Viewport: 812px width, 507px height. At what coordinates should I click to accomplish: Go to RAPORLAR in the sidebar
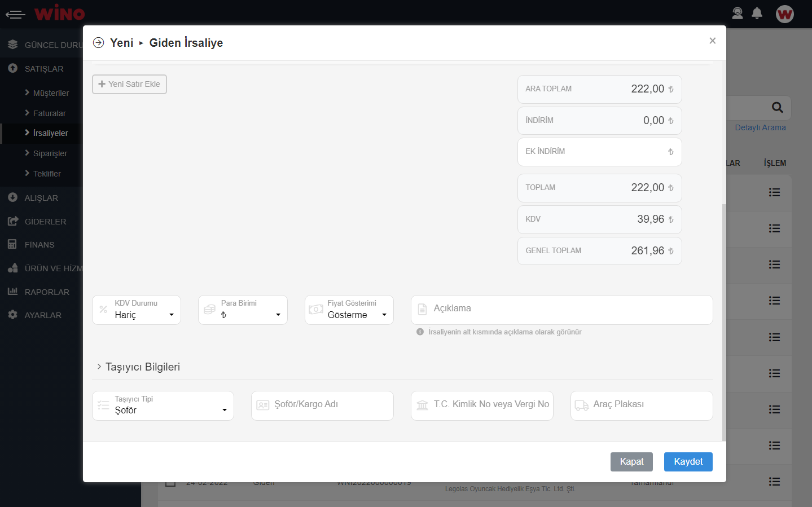point(47,292)
